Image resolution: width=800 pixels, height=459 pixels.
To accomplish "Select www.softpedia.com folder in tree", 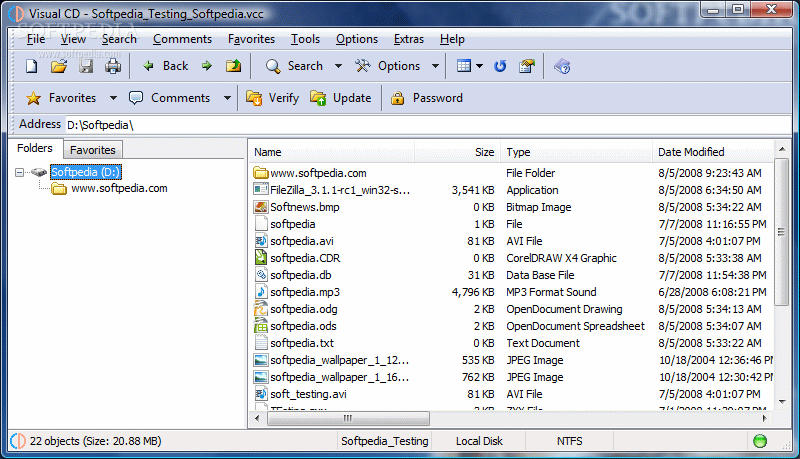I will point(119,188).
